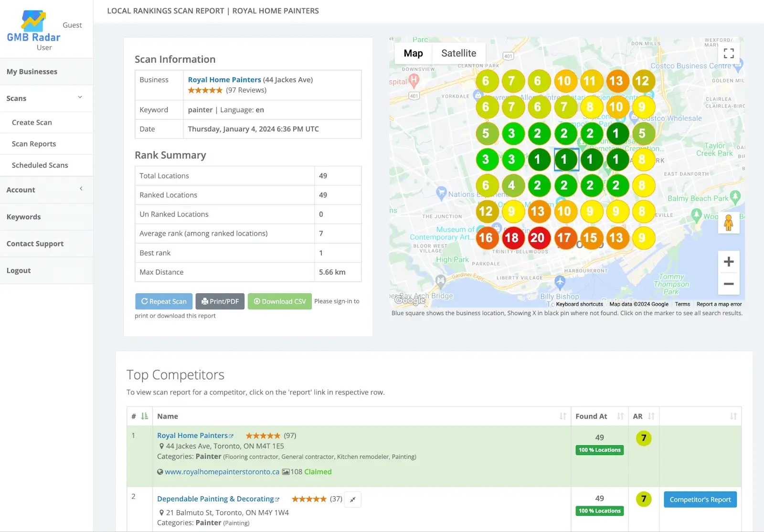Click the five-star rating for Royal Home Painters in Scan Information
Viewport: 764px width, 532px height.
(205, 90)
